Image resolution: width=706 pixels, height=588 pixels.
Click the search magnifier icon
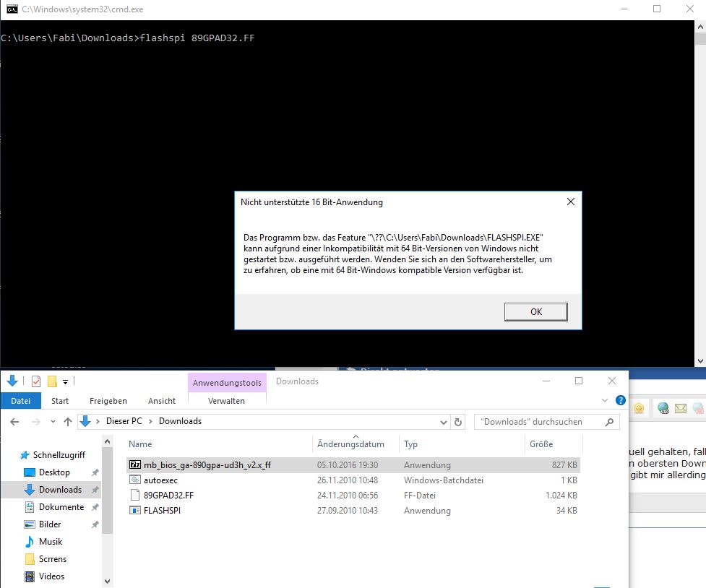point(610,422)
